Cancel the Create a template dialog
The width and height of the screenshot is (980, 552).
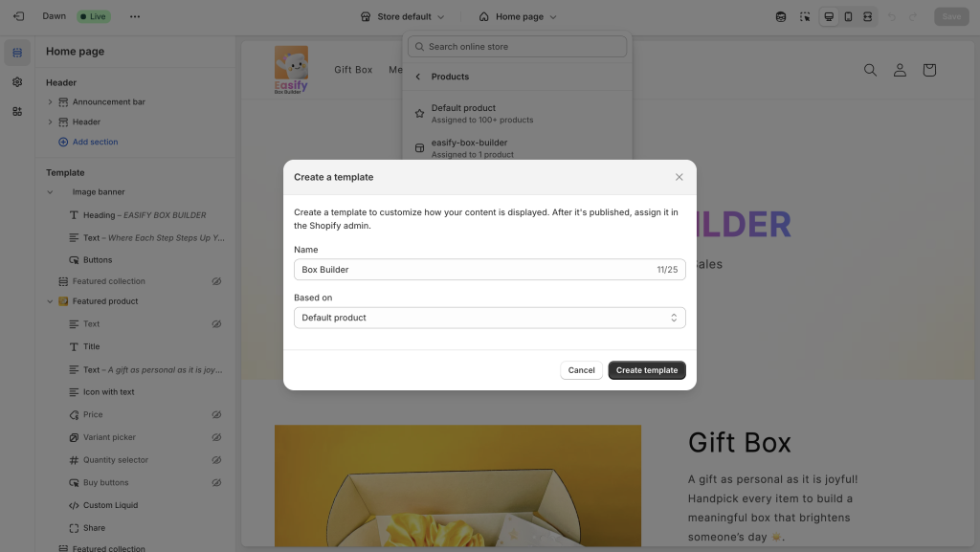581,370
